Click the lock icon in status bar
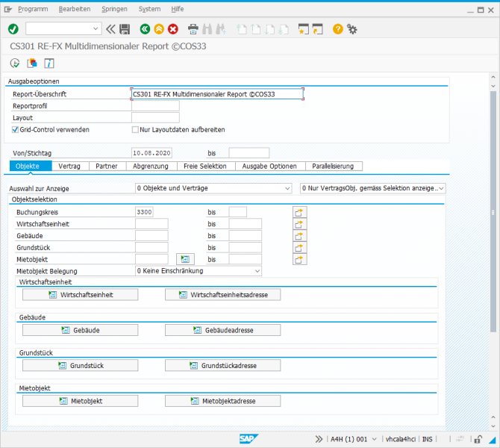 pos(478,439)
